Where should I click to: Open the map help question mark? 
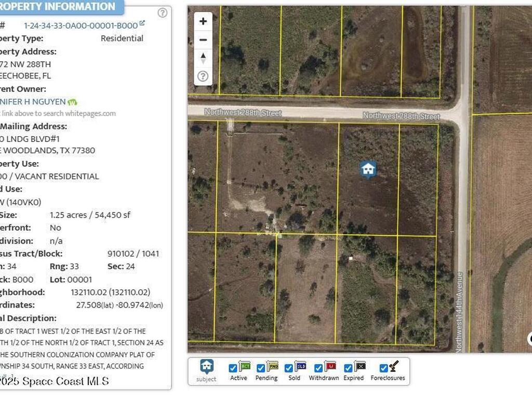pyautogui.click(x=203, y=76)
